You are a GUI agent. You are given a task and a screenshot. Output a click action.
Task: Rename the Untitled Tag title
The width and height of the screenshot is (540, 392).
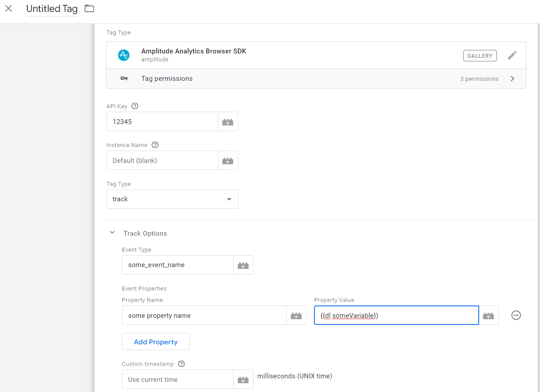(52, 9)
